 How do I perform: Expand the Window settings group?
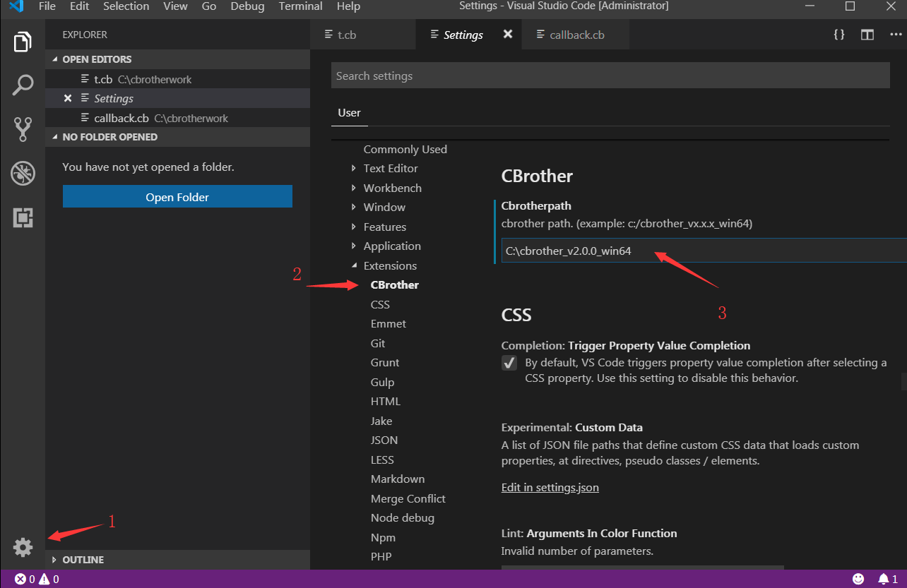(x=354, y=208)
